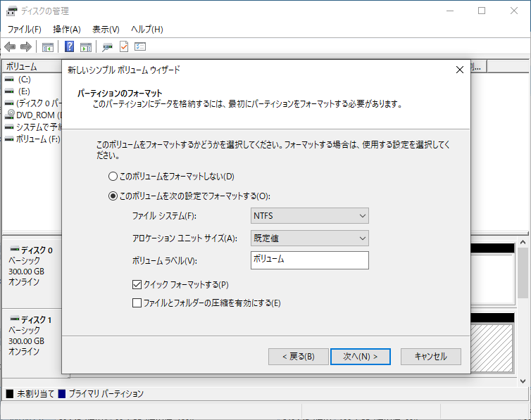This screenshot has width=531, height=420.
Task: Open the 操作(A) menu
Action: 67,30
